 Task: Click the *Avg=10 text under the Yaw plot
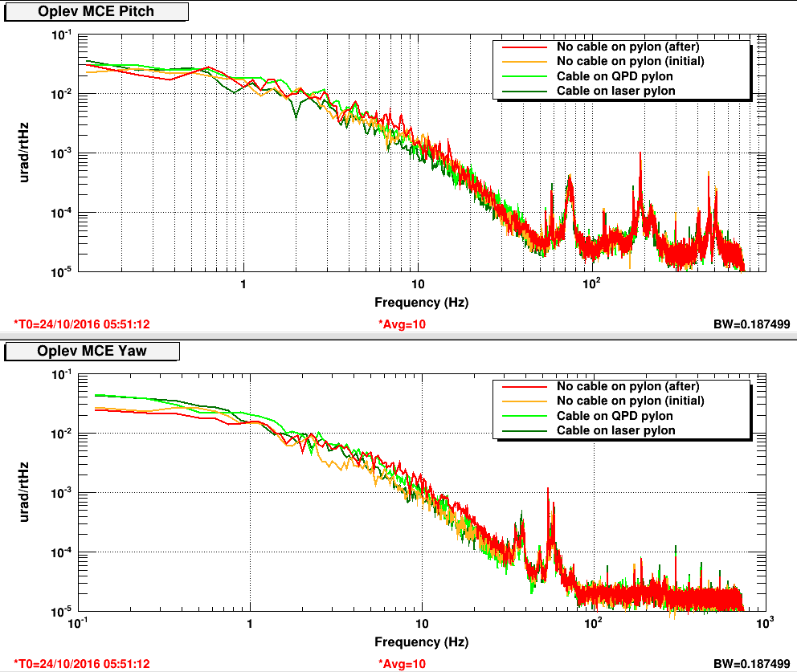click(x=402, y=663)
